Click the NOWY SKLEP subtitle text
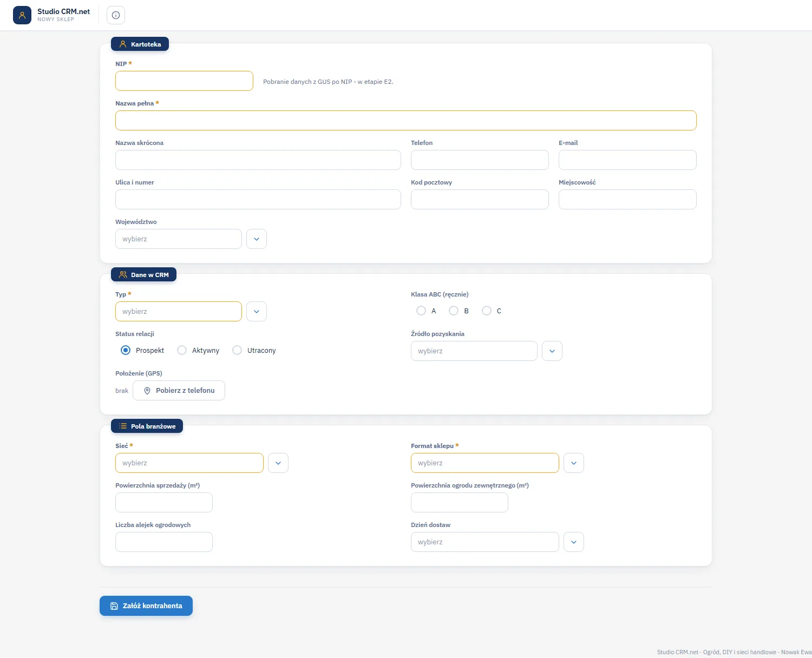The height and width of the screenshot is (658, 812). [x=56, y=19]
